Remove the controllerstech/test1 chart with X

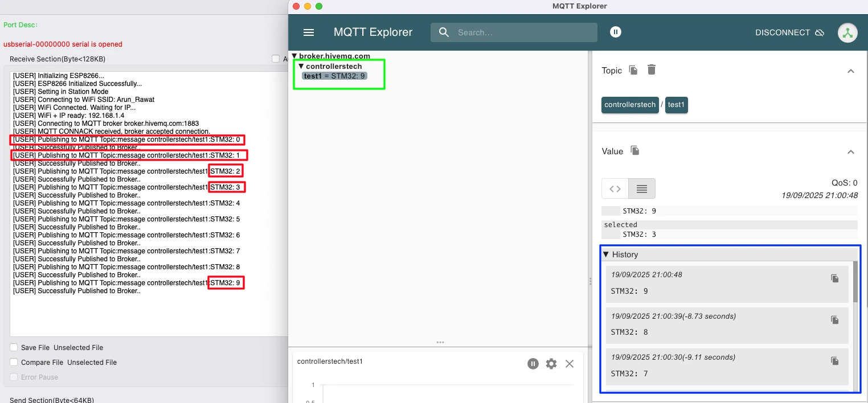pyautogui.click(x=570, y=364)
